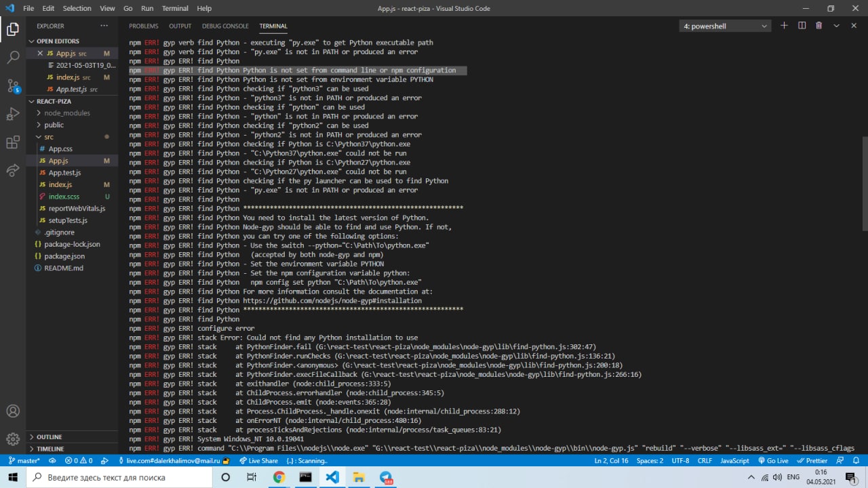
Task: Expand the Timeline section
Action: pyautogui.click(x=72, y=449)
